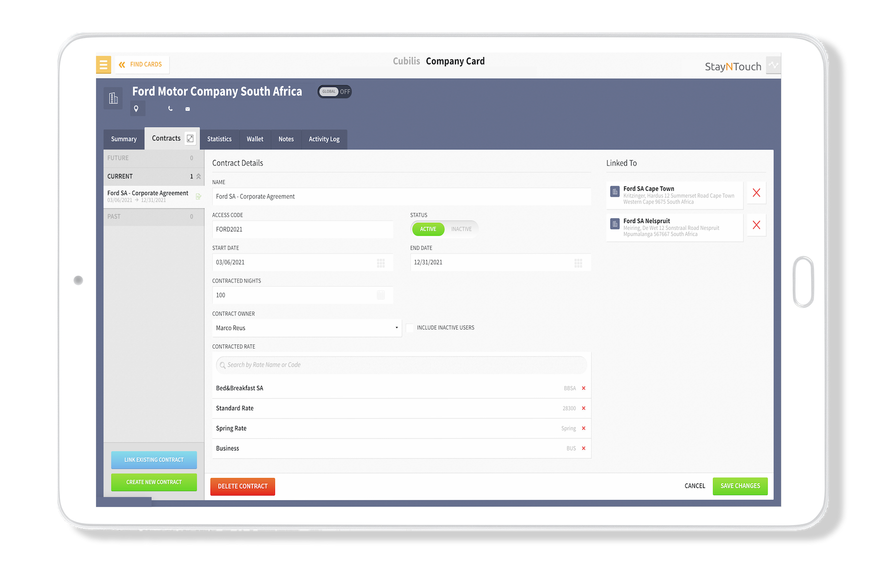Click the StayNTouch logo
Viewport: 884px width, 588px height.
(x=733, y=66)
